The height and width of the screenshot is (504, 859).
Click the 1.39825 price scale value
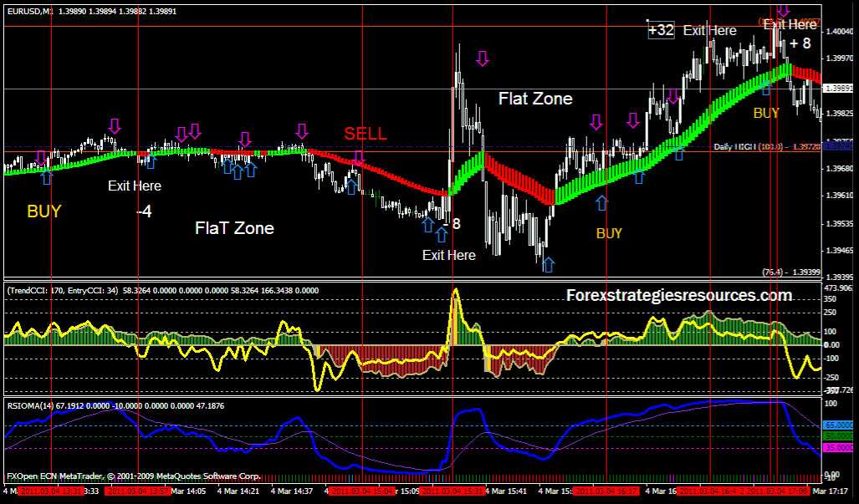coord(841,114)
